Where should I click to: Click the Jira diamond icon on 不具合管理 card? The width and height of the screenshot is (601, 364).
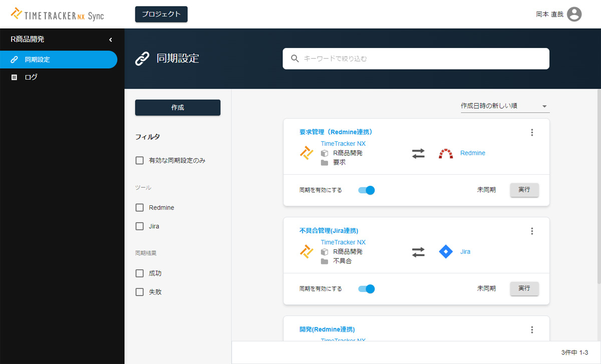(445, 251)
